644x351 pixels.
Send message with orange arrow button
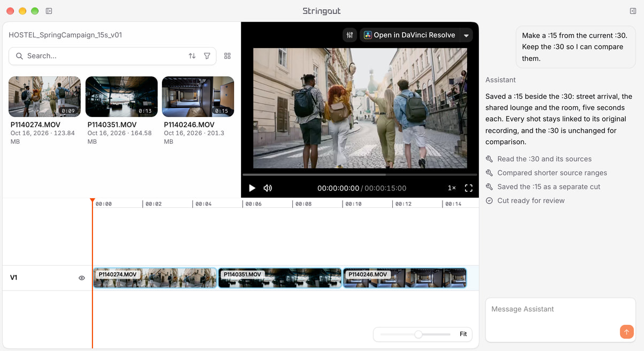pyautogui.click(x=626, y=332)
